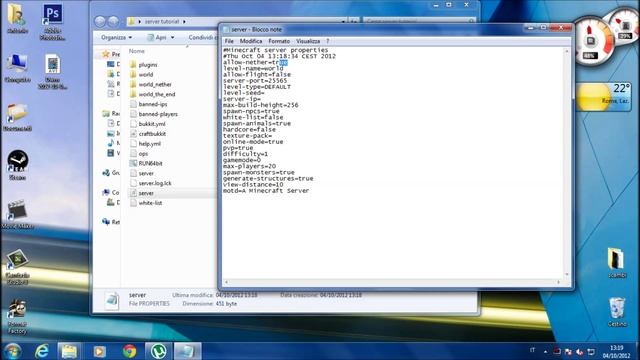Open the File menu in Notepad

(x=229, y=41)
